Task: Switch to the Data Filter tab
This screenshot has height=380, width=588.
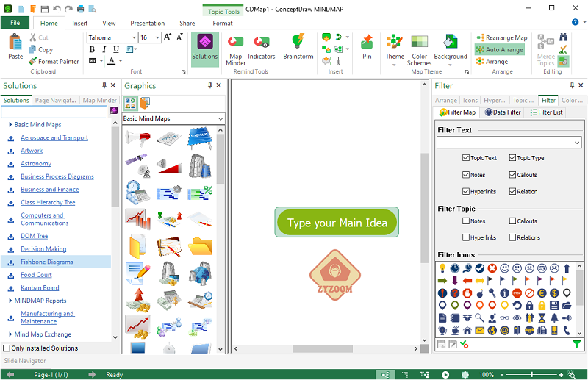Action: coord(503,112)
